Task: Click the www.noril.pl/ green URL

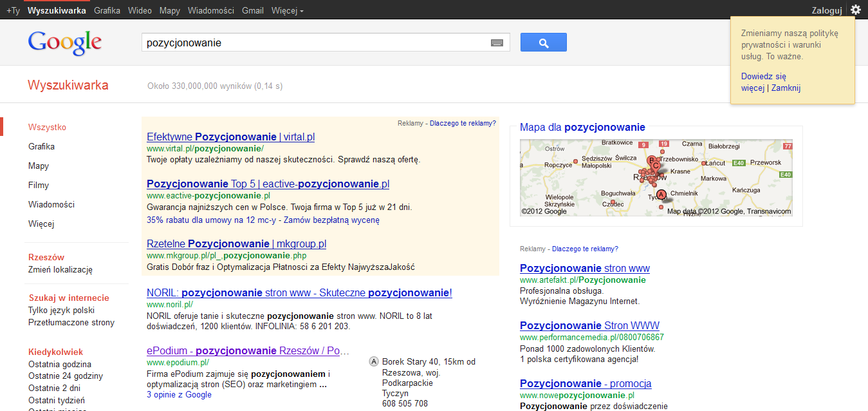Action: (170, 304)
